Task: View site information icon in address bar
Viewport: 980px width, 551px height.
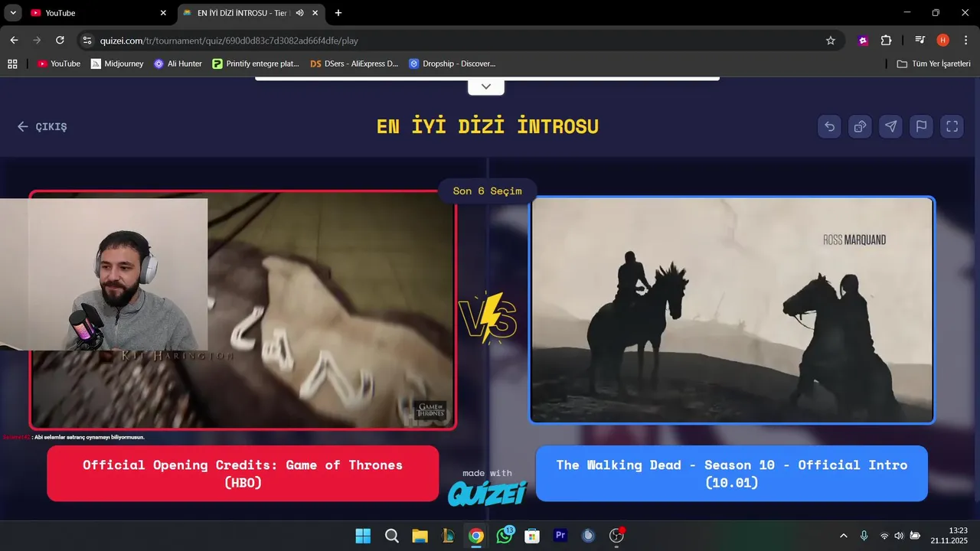Action: pos(87,41)
